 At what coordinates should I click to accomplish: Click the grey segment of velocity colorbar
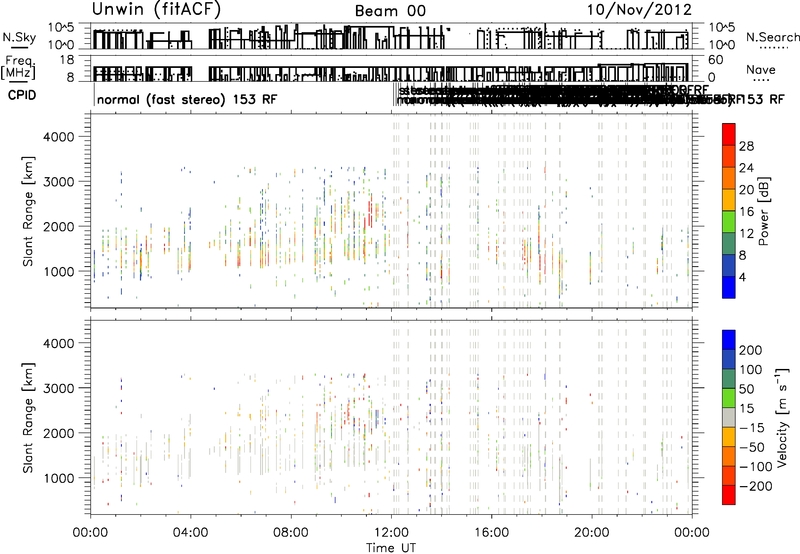pos(729,417)
